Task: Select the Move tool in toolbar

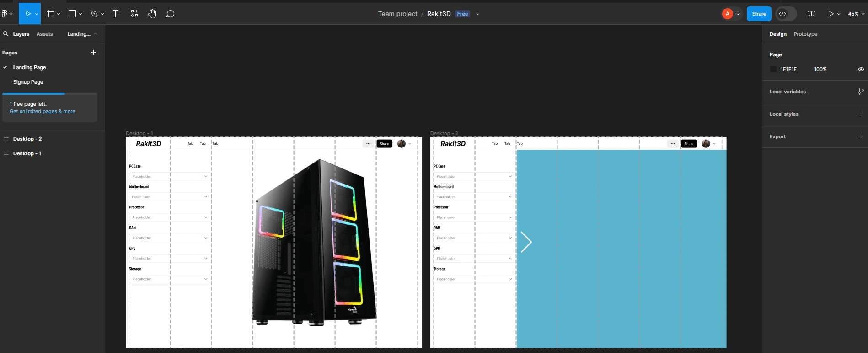Action: 28,14
